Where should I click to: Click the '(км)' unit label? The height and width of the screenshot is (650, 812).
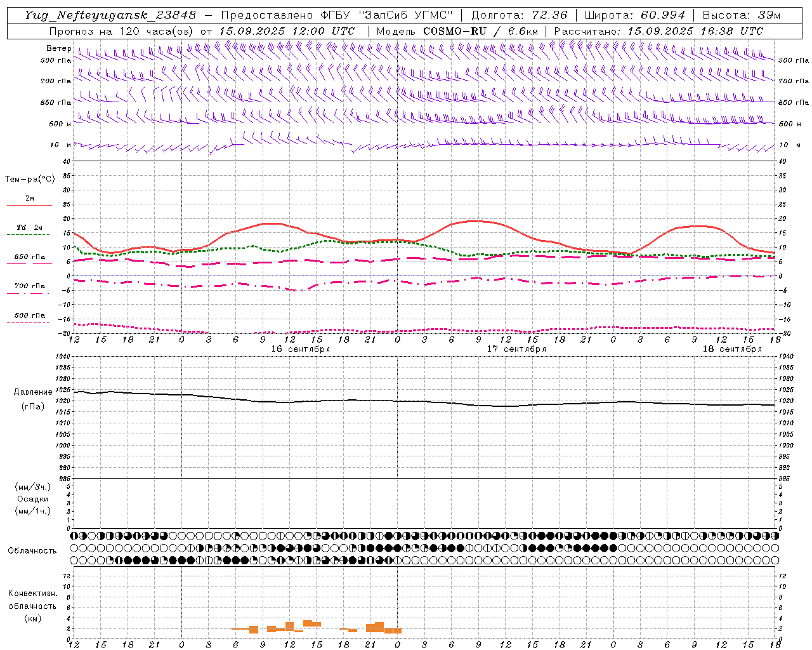[33, 618]
